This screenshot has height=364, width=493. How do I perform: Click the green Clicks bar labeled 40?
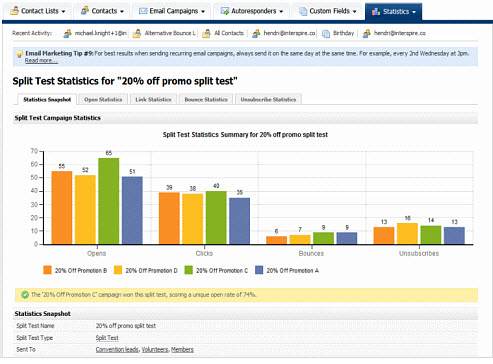click(216, 218)
